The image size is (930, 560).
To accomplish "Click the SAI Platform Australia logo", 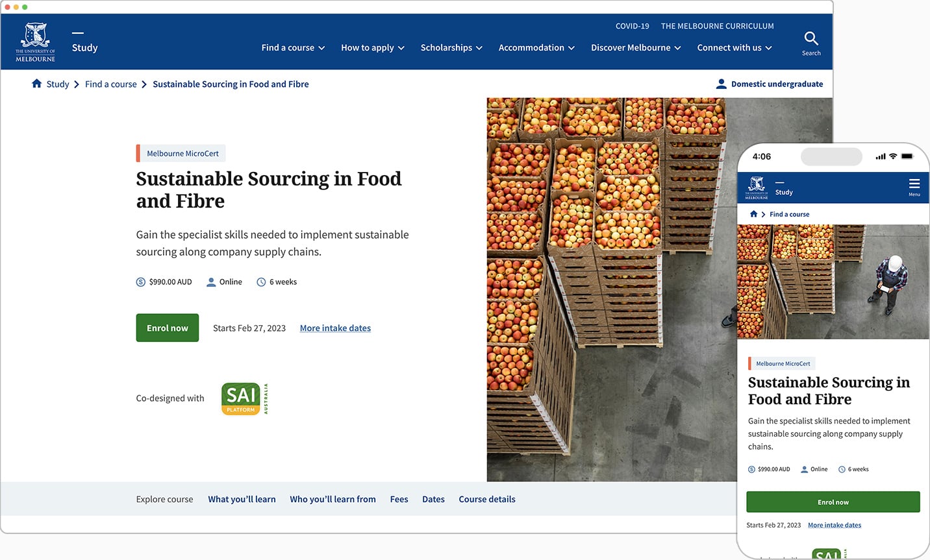I will point(244,398).
